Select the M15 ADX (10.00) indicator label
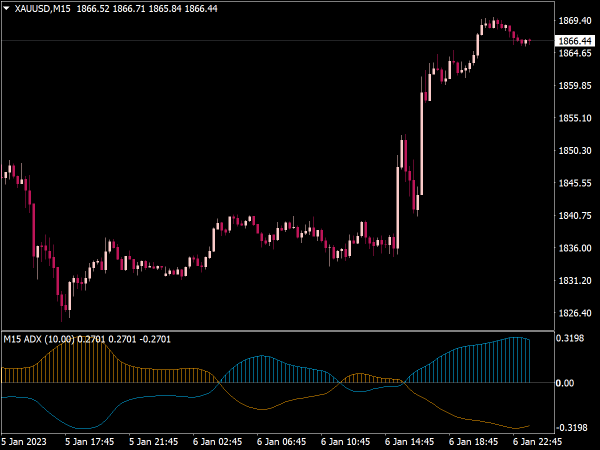 click(39, 339)
